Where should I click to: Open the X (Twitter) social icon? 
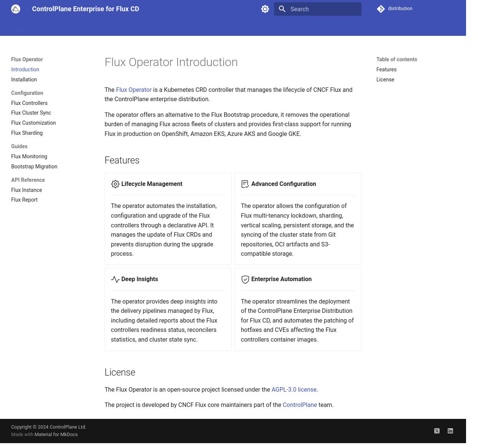click(437, 431)
